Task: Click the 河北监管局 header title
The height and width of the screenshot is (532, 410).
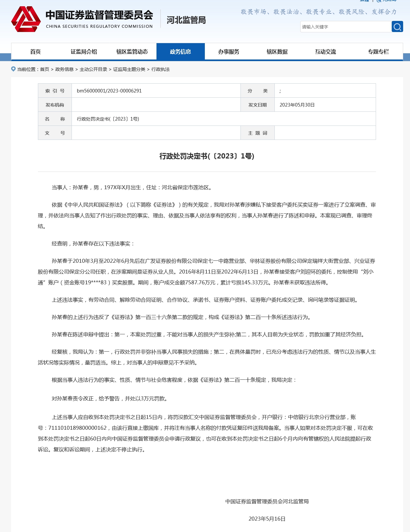Action: pyautogui.click(x=186, y=20)
